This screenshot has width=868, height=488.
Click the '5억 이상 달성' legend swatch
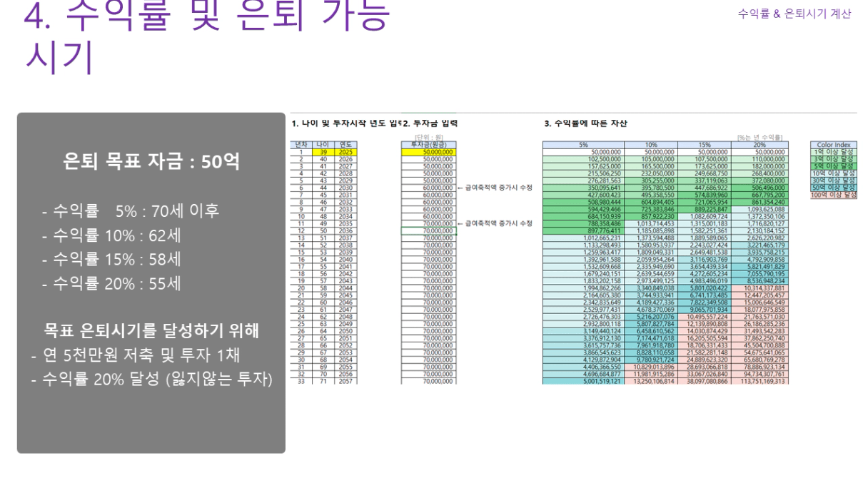pos(832,166)
